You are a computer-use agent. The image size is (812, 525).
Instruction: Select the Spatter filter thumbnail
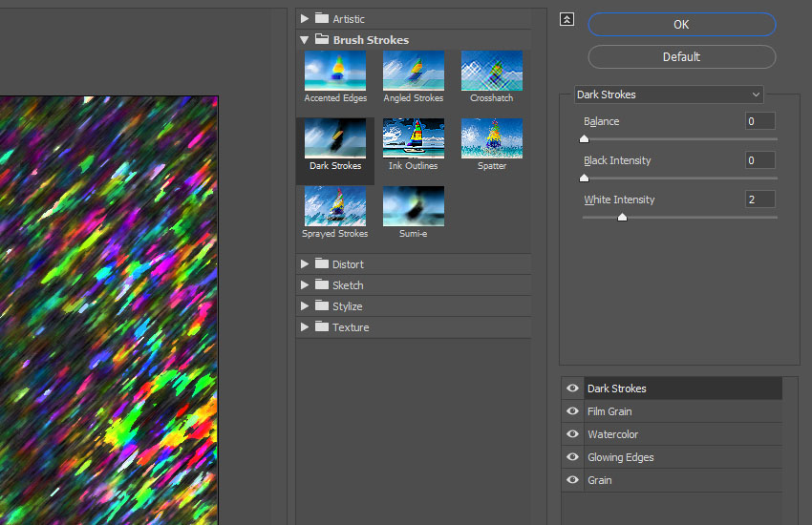click(x=491, y=139)
